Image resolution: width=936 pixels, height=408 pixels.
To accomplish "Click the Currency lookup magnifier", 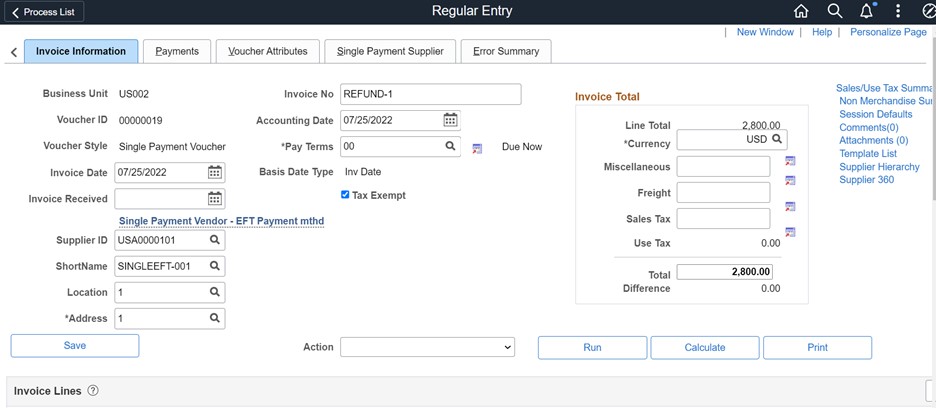I will coord(777,139).
